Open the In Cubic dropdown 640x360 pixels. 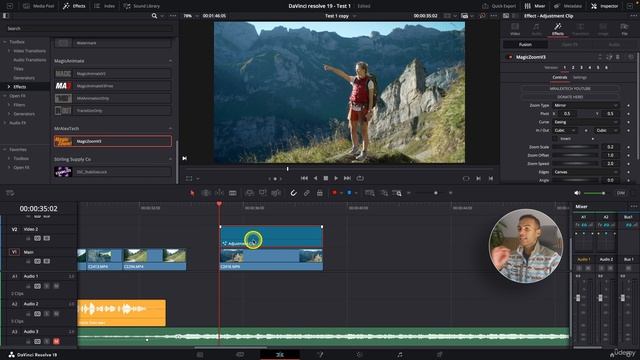[564, 130]
